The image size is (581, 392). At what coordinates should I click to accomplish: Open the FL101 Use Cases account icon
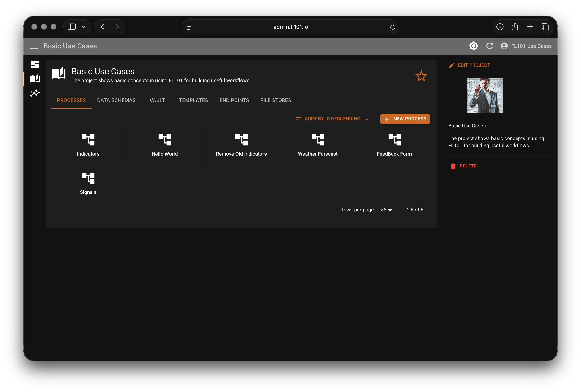point(504,46)
